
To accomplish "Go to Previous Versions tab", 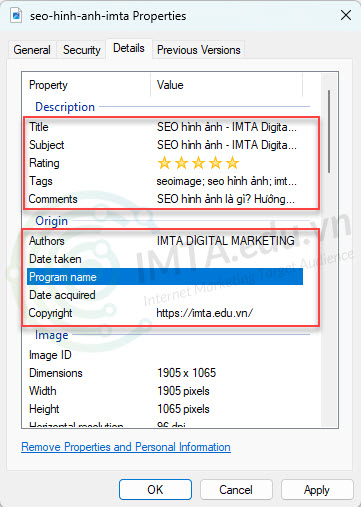I will point(199,50).
